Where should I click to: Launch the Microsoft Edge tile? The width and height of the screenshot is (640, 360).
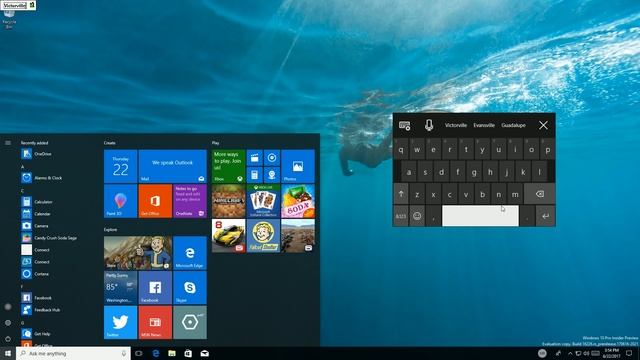190,253
